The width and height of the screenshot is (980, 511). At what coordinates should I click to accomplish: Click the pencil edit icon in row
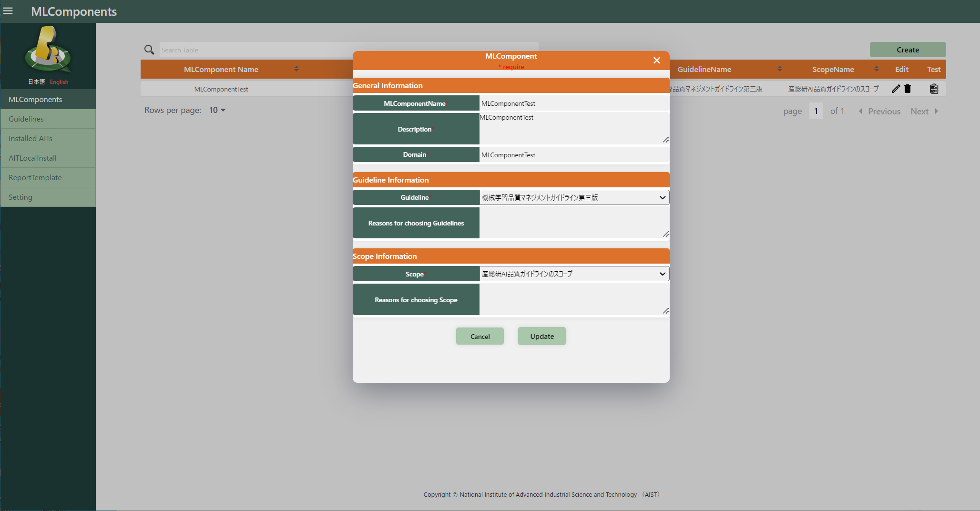(x=896, y=89)
